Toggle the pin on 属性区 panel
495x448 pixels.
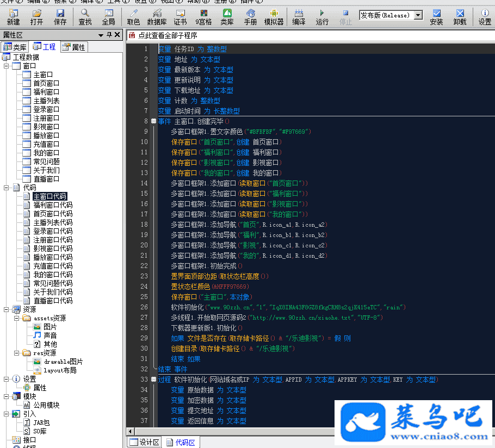tap(109, 35)
